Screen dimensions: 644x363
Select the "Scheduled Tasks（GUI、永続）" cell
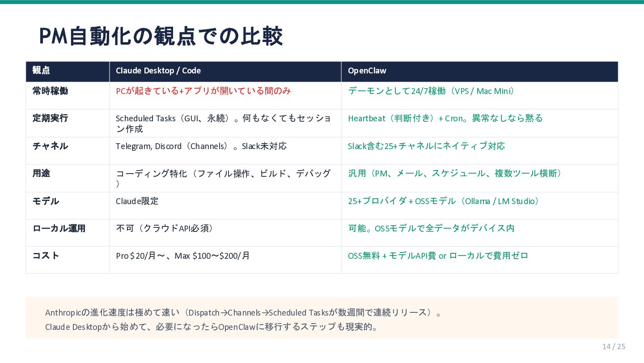pos(223,124)
